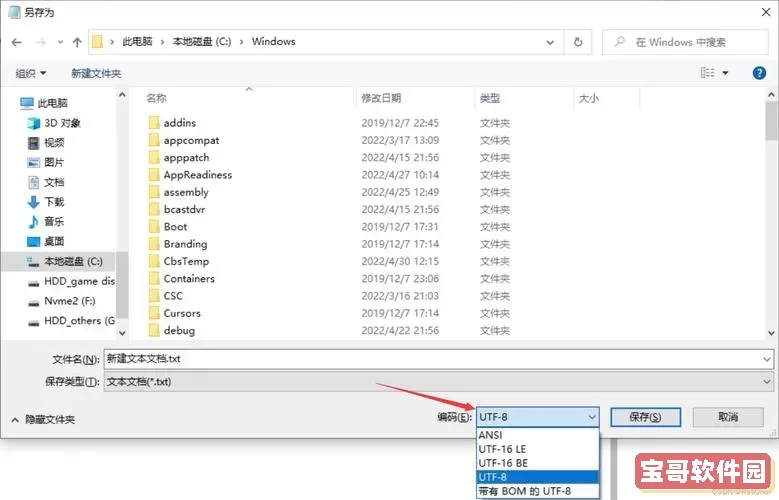The height and width of the screenshot is (500, 779).
Task: Select the Branding folder icon
Action: click(154, 244)
